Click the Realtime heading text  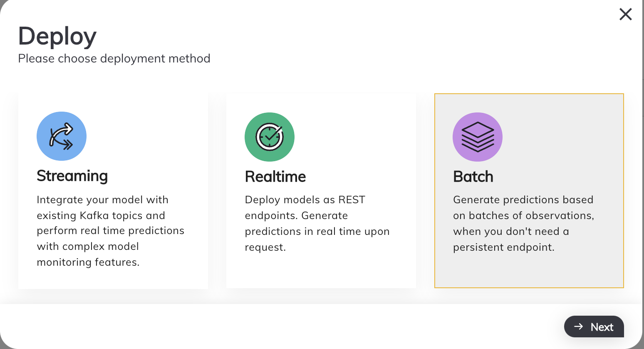coord(275,177)
